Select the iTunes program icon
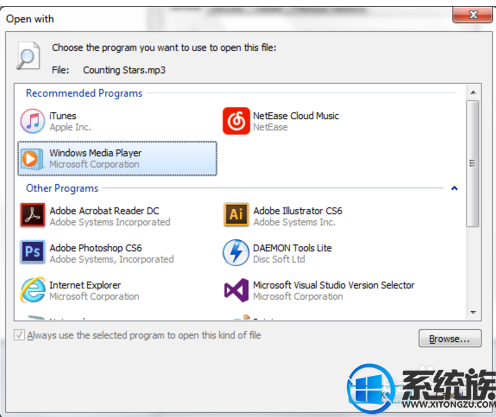 [32, 121]
